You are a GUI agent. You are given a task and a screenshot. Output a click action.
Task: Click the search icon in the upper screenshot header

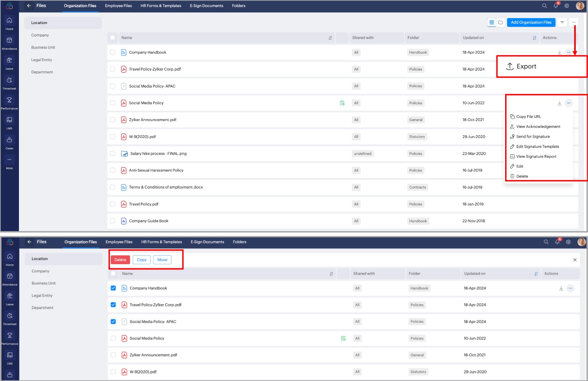[545, 6]
